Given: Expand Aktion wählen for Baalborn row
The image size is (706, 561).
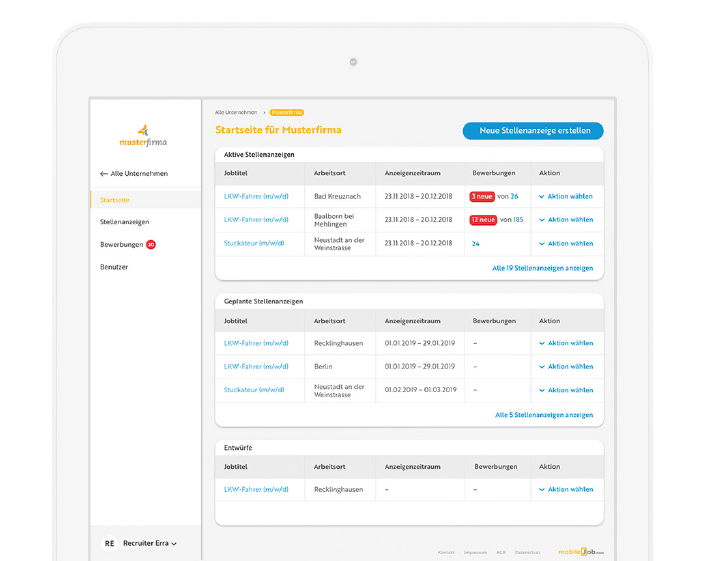Looking at the screenshot, I should click(566, 220).
